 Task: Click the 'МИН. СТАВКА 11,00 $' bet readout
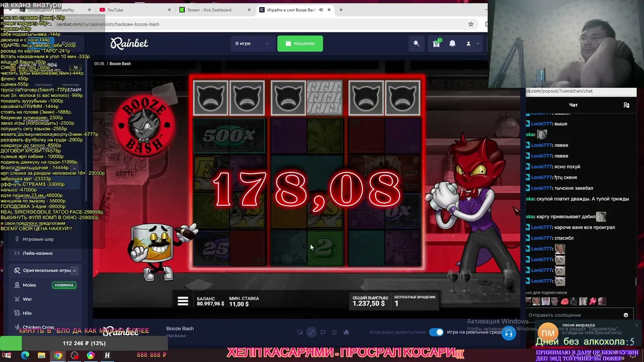[244, 301]
